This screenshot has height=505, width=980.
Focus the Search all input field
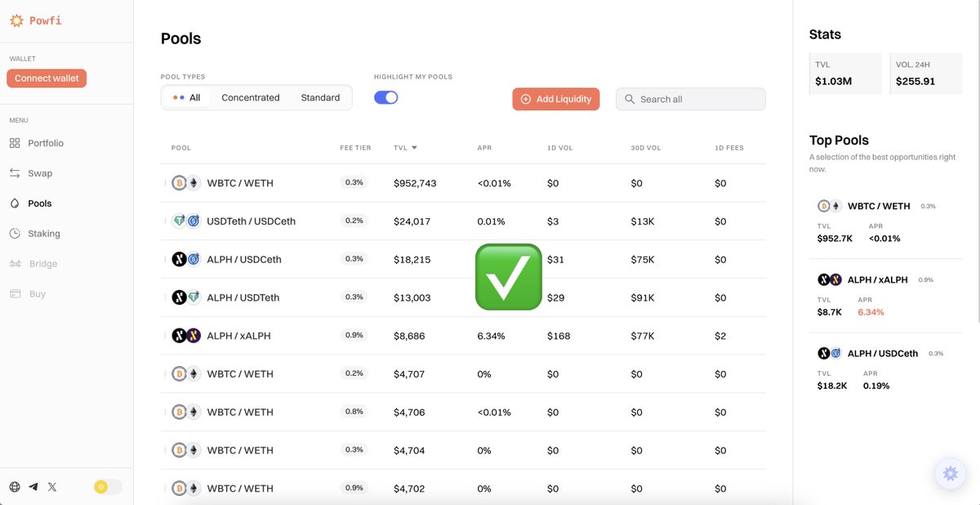point(691,99)
